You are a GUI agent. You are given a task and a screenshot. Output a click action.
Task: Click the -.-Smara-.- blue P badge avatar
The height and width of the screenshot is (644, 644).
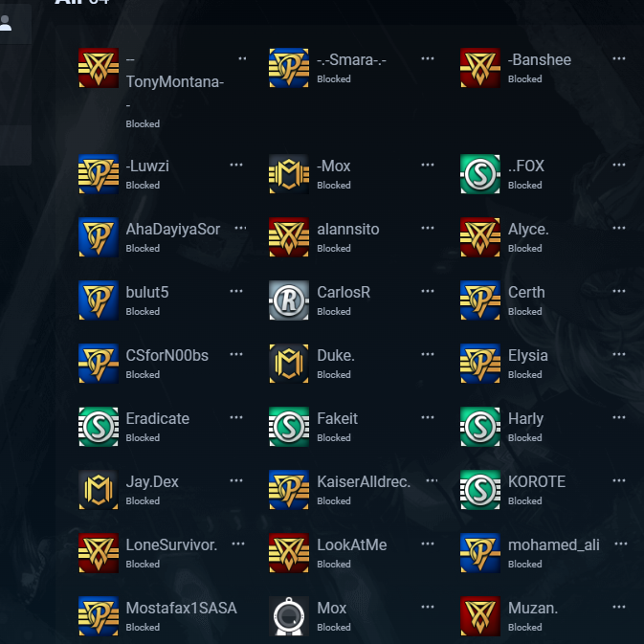pyautogui.click(x=289, y=68)
